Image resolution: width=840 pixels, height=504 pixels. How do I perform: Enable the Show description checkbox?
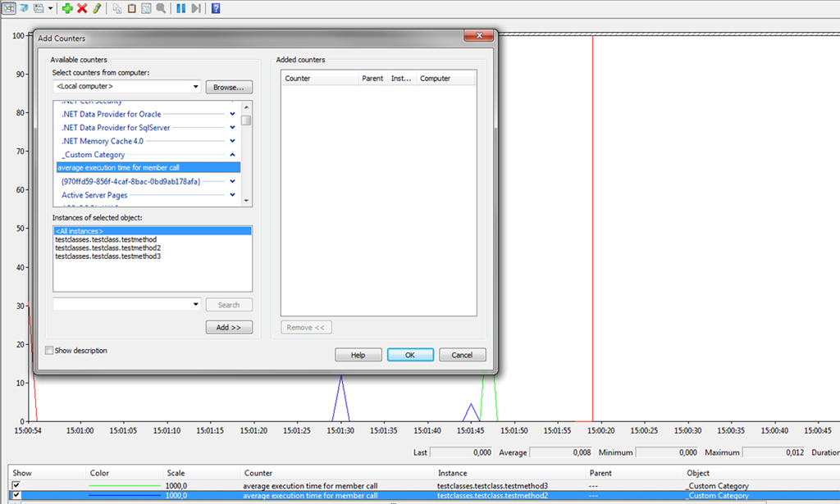(x=49, y=351)
